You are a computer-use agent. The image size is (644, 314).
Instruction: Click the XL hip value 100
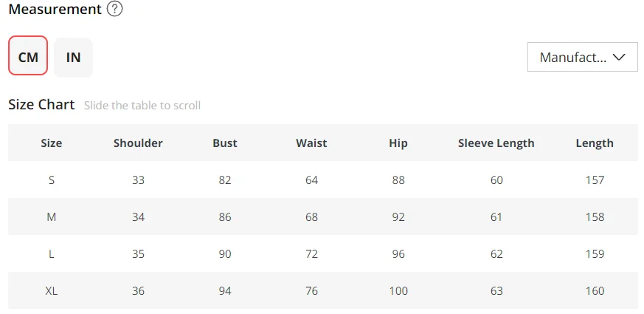click(398, 291)
